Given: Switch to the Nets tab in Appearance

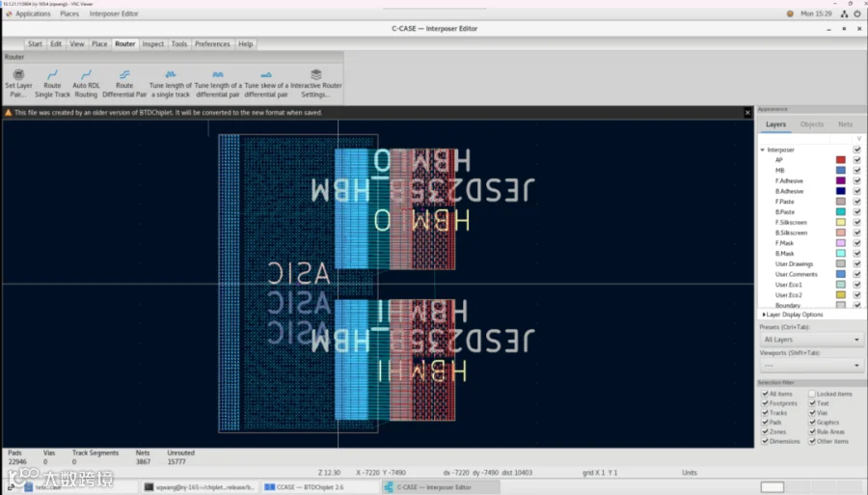Looking at the screenshot, I should 845,124.
